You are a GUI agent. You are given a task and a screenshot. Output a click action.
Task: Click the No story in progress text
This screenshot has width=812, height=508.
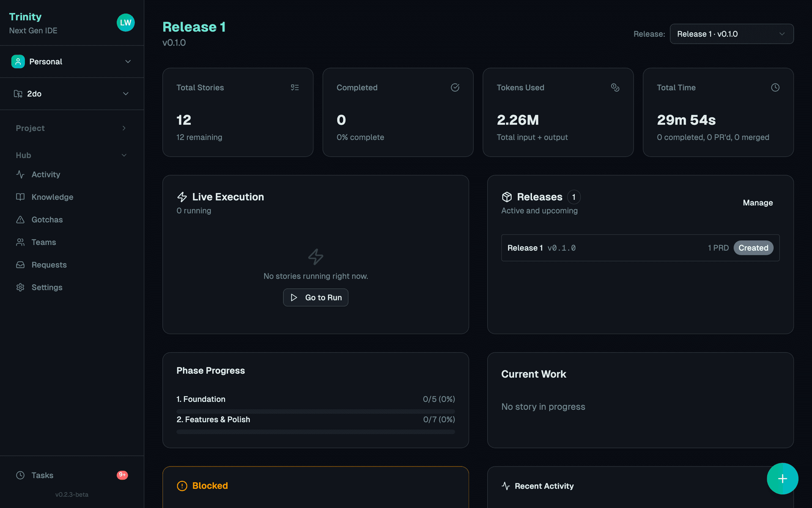click(543, 407)
